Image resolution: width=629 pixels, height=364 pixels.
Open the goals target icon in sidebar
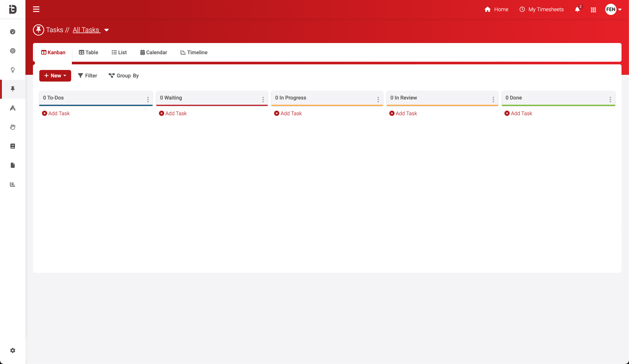tap(13, 51)
